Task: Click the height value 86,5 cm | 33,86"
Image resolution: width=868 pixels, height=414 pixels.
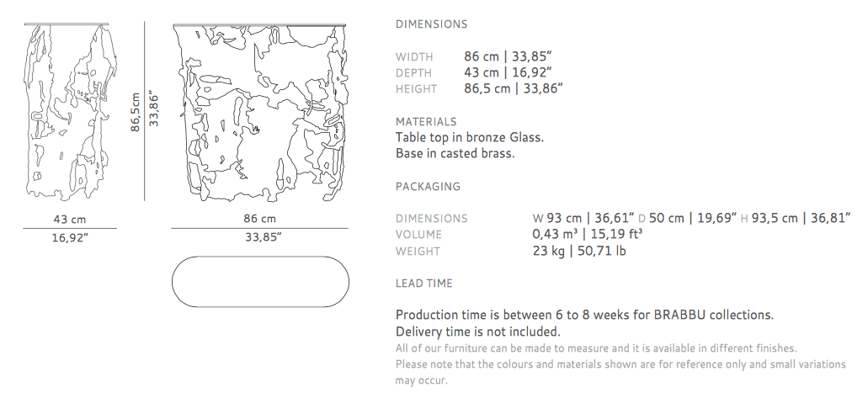Action: tap(514, 88)
